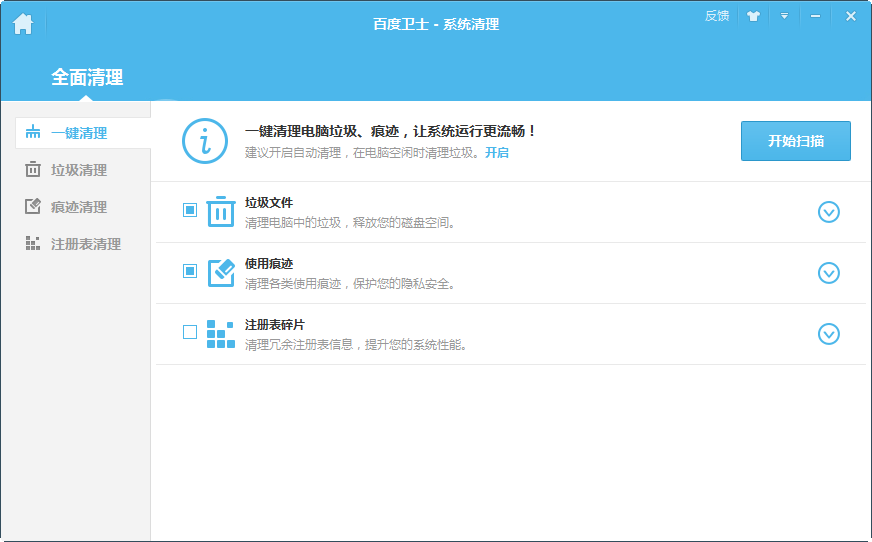
Task: Click the text 清理电脑中的垃圾，释放您的磁盘空间。
Action: coord(350,223)
